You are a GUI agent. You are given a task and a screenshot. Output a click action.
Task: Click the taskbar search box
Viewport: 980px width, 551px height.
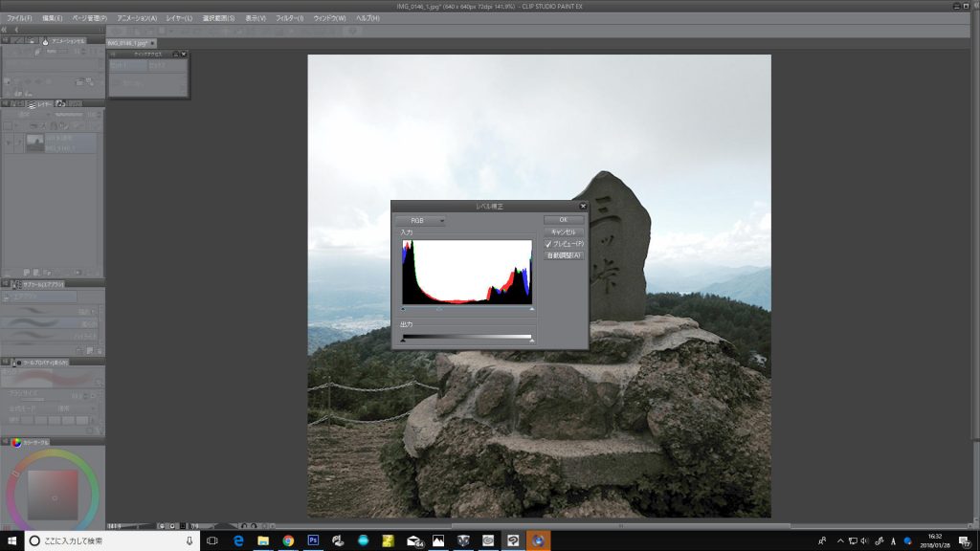click(112, 541)
